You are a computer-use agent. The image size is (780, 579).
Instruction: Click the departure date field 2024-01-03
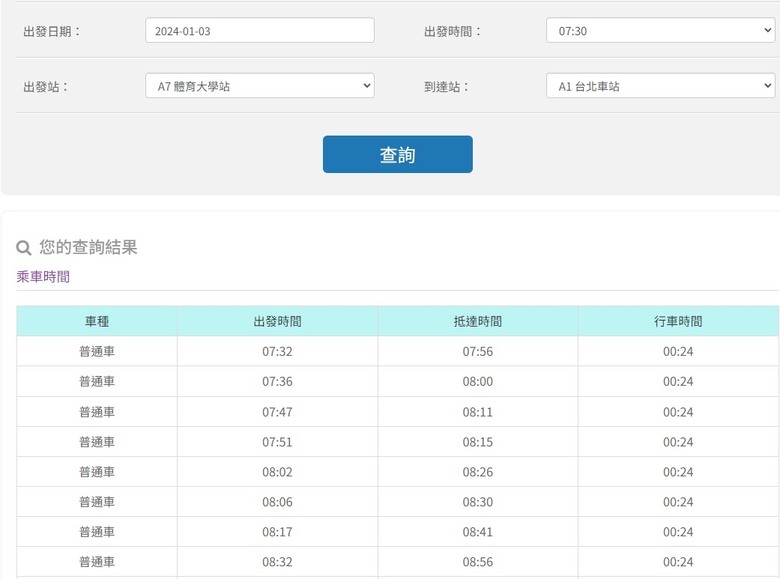[260, 30]
